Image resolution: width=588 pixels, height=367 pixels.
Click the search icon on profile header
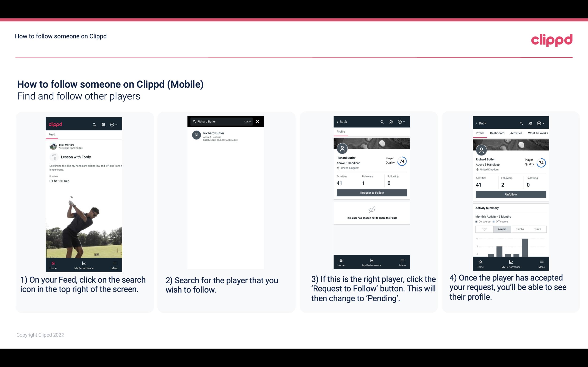(382, 122)
